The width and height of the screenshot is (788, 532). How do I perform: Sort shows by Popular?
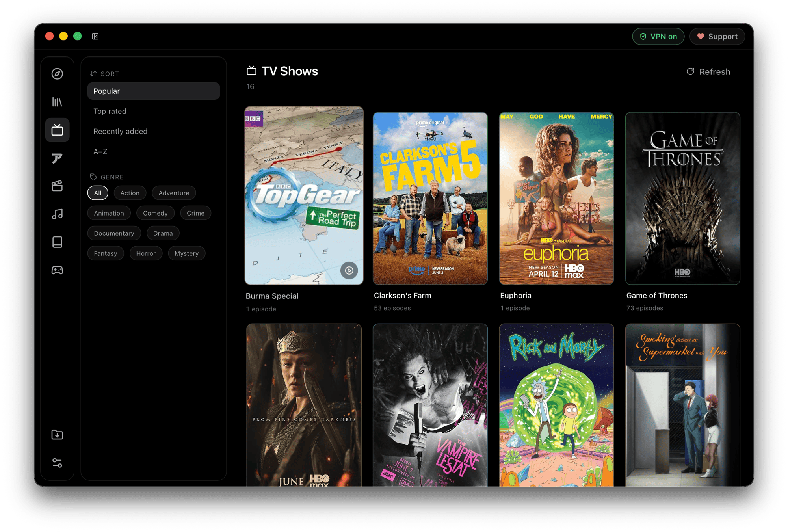[154, 91]
